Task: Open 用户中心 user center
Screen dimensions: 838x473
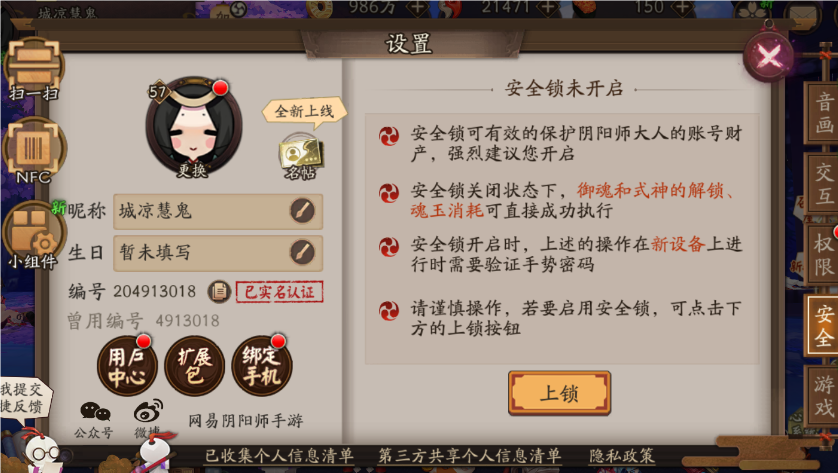Action: pos(127,366)
